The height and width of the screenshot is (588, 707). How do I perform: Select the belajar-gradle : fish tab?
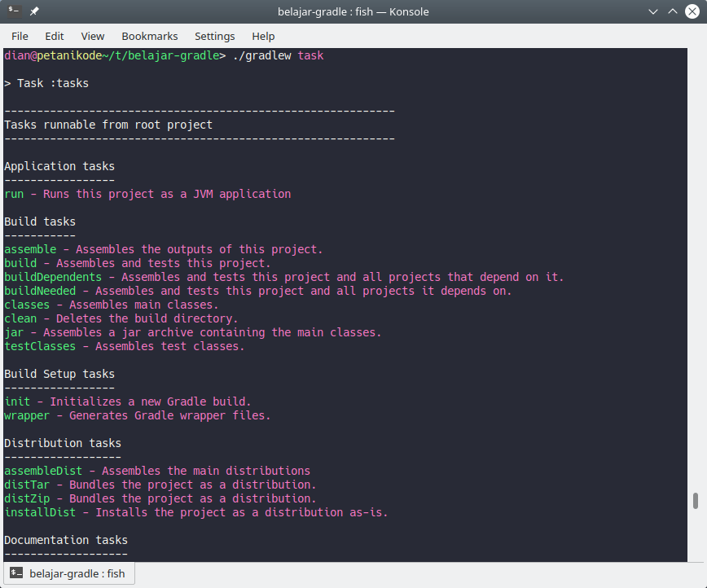coord(77,573)
